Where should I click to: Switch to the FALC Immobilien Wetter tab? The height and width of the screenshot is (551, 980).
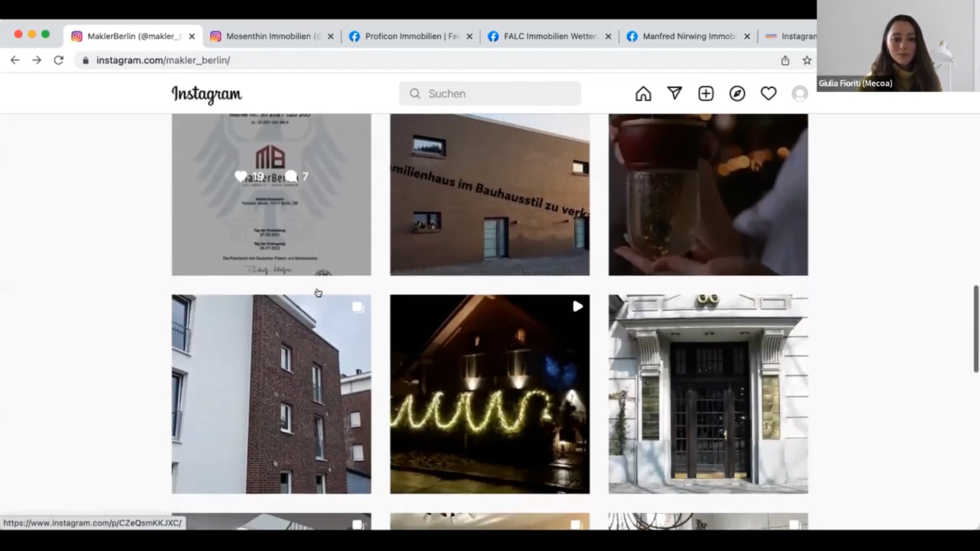point(550,36)
